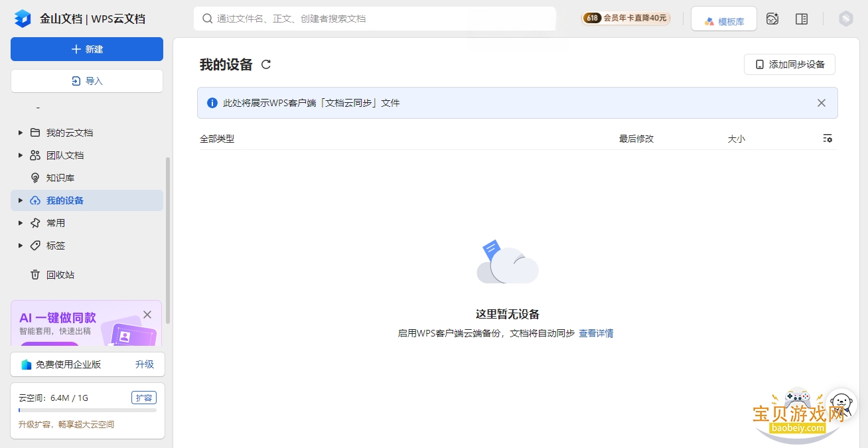Click the 云空间 usage progress bar
The image size is (868, 448).
(x=88, y=410)
